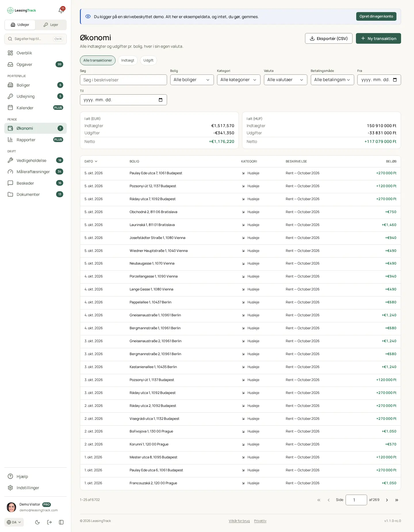Focus the Søg i beskrivelser field
414x532 pixels.
(123, 80)
